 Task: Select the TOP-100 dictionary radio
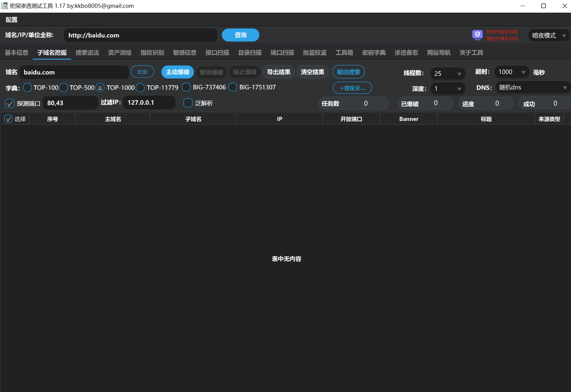[x=27, y=88]
